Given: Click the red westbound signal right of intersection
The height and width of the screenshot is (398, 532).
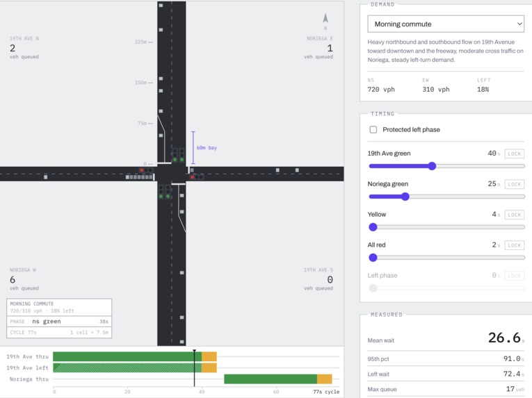Looking at the screenshot, I should [196, 177].
